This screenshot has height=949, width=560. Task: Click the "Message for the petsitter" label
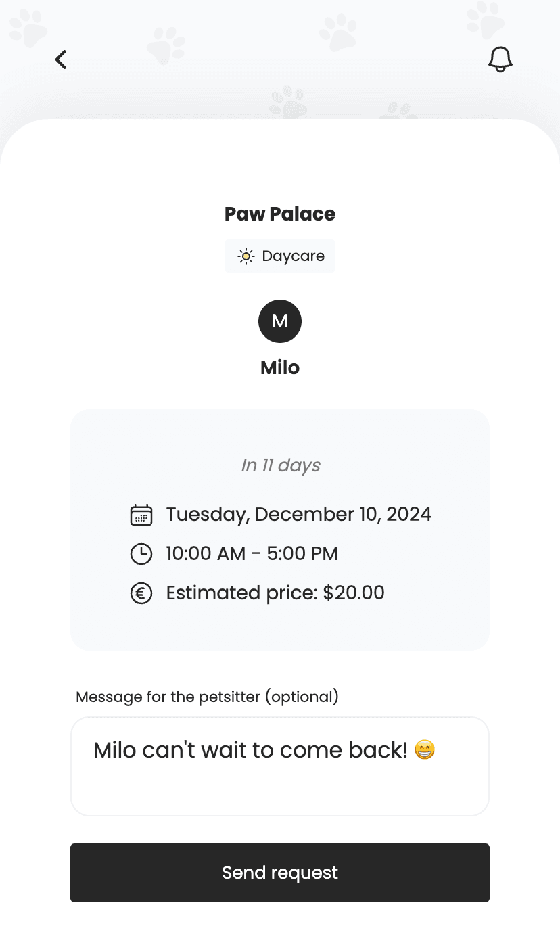click(207, 697)
